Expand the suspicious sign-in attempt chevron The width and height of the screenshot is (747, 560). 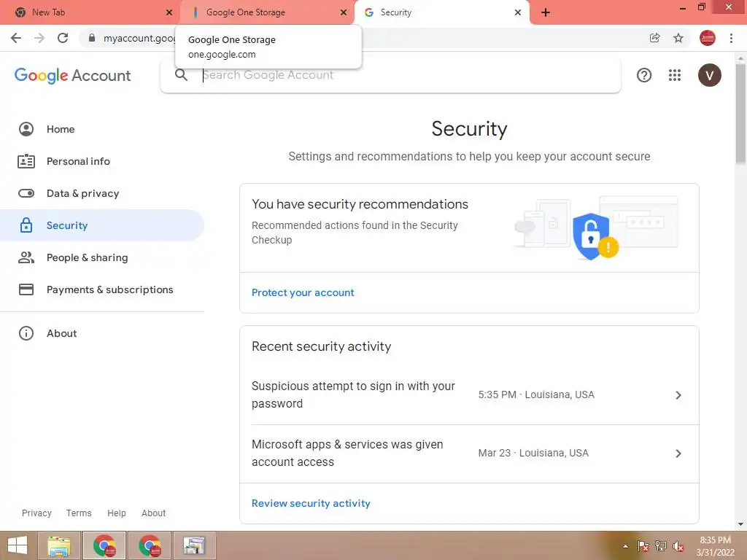(678, 395)
